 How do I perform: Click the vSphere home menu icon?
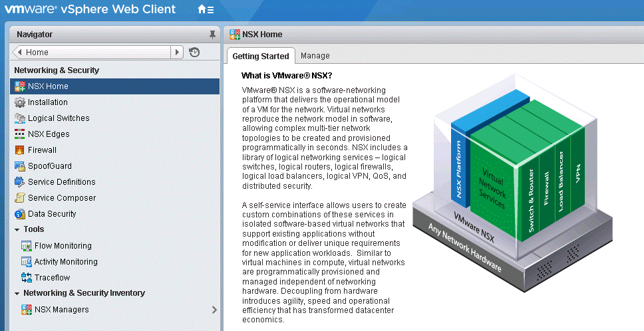[206, 9]
